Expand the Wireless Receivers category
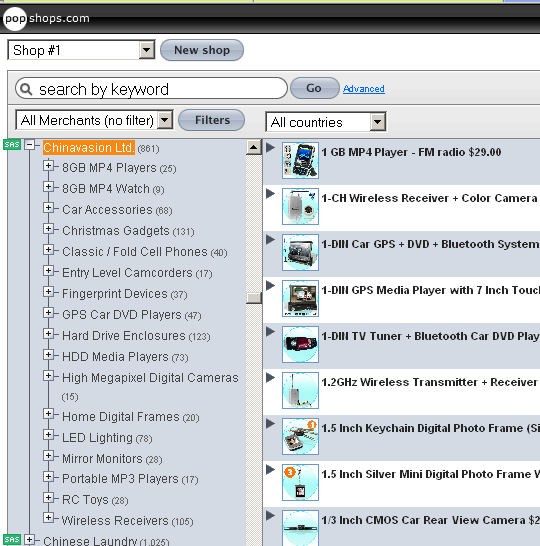Image resolution: width=540 pixels, height=546 pixels. [48, 518]
